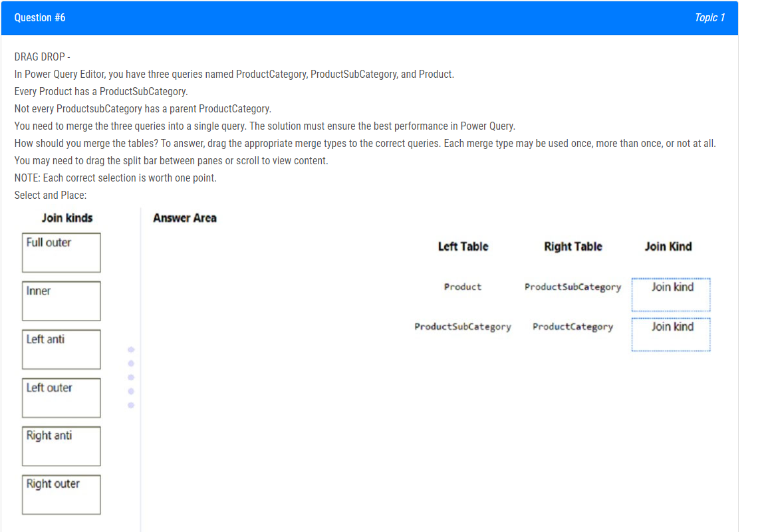
Task: Select the Inner join kind box
Action: tap(61, 301)
